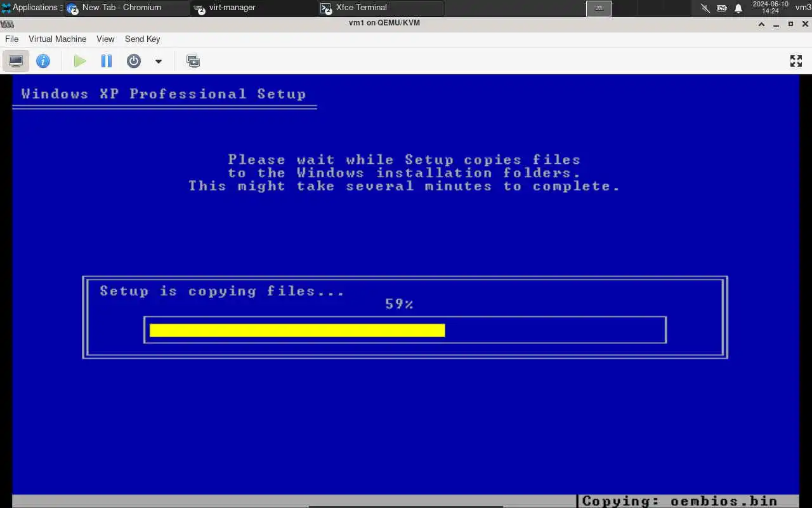812x508 pixels.
Task: Click the 'Windows XP Professional Setup' heading
Action: pyautogui.click(x=164, y=94)
